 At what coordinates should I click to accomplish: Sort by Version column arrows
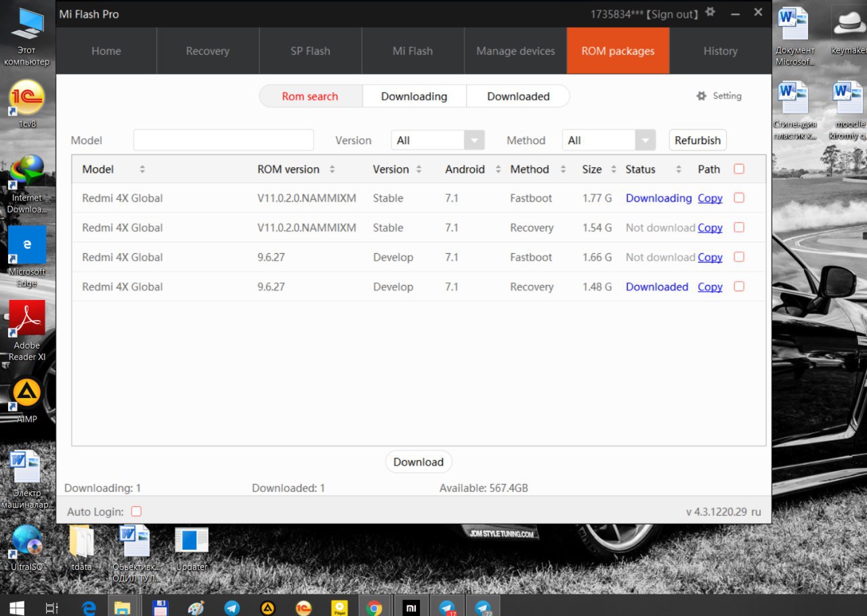pyautogui.click(x=419, y=169)
